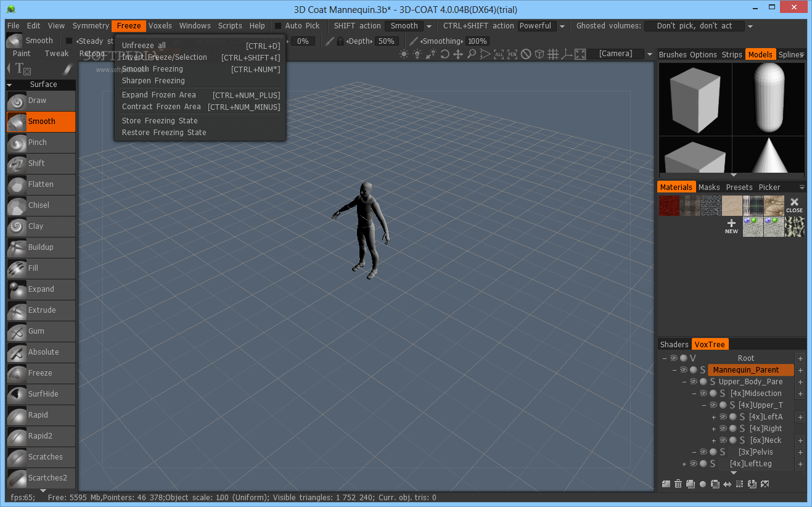Expand the [6x]Neck tree node
The image size is (812, 507).
pos(714,440)
